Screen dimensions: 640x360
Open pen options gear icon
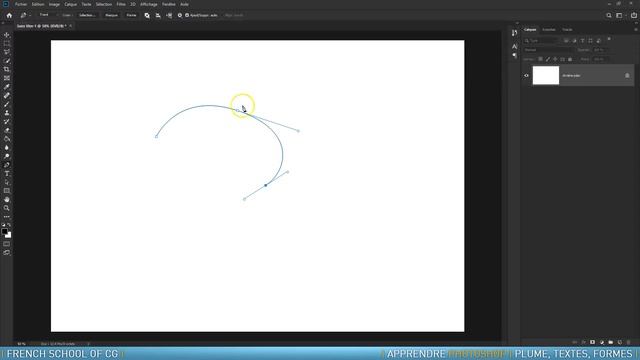click(x=180, y=15)
